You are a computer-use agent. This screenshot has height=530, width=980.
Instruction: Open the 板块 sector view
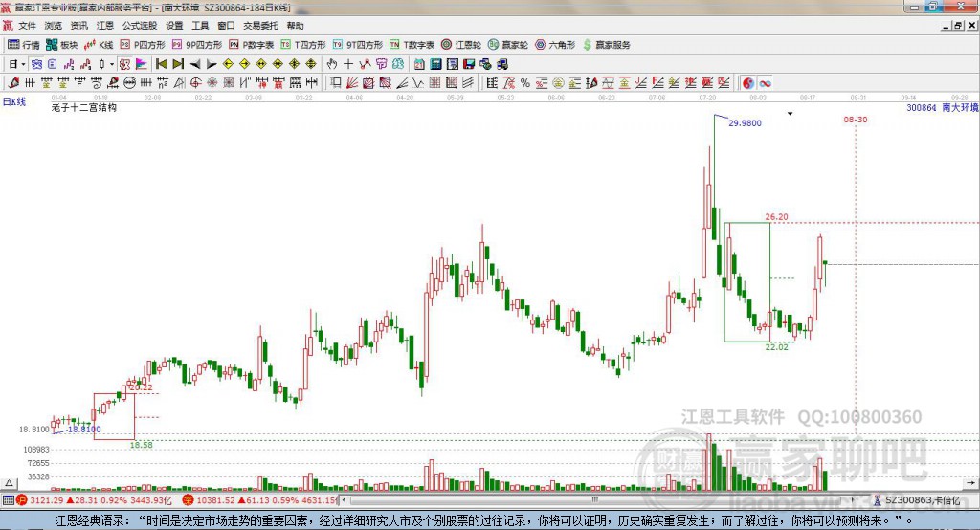pos(62,45)
